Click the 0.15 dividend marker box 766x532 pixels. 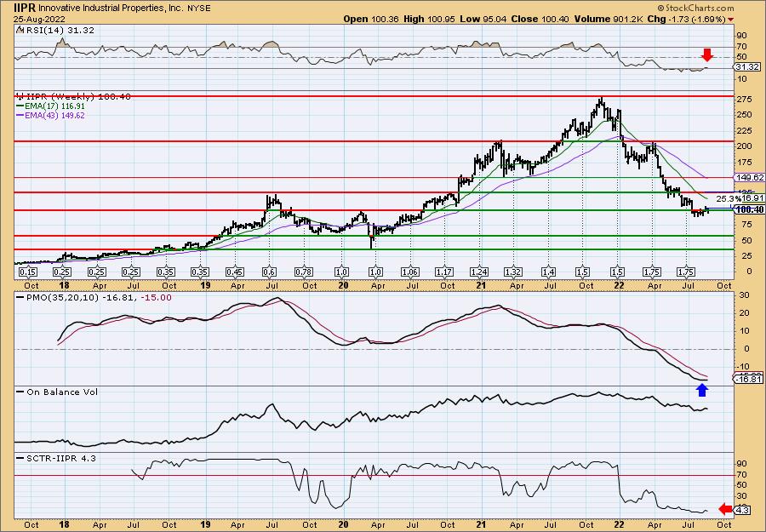click(x=28, y=272)
